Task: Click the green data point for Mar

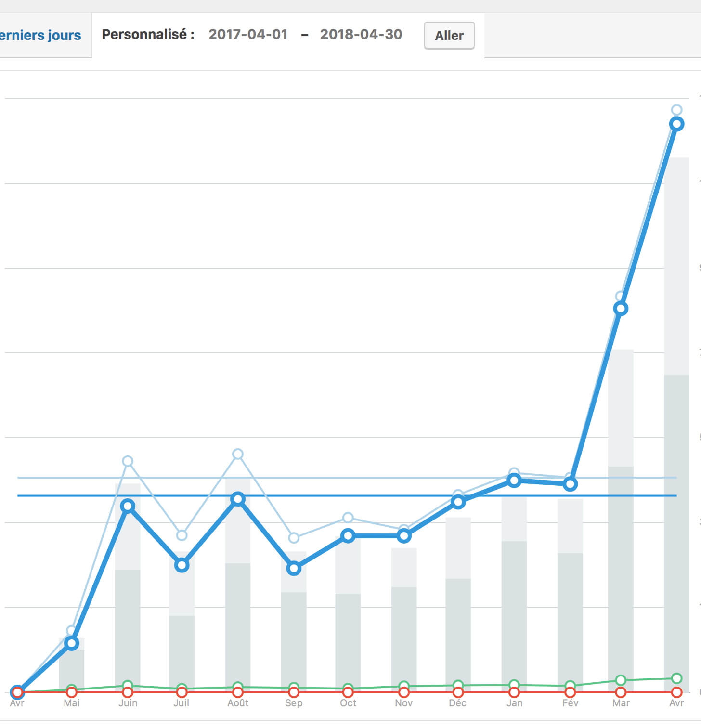Action: [621, 680]
